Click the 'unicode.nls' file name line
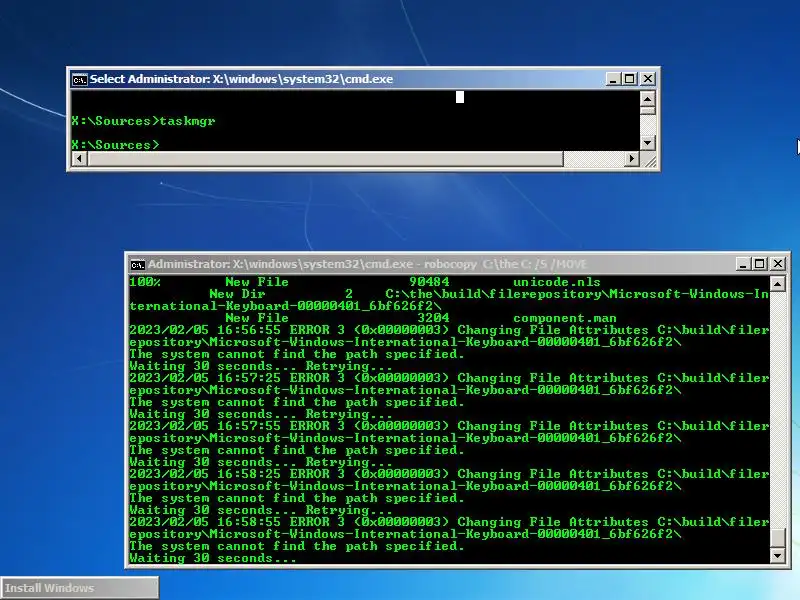The width and height of the screenshot is (800, 600). (x=365, y=282)
